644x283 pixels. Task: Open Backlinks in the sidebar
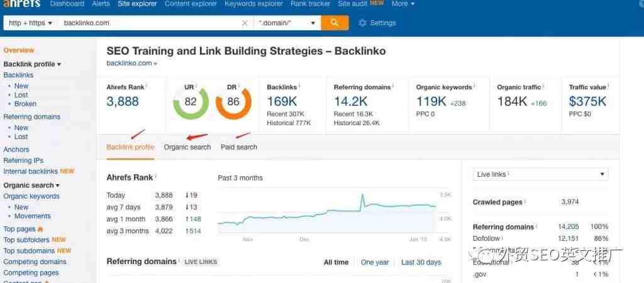pyautogui.click(x=18, y=75)
